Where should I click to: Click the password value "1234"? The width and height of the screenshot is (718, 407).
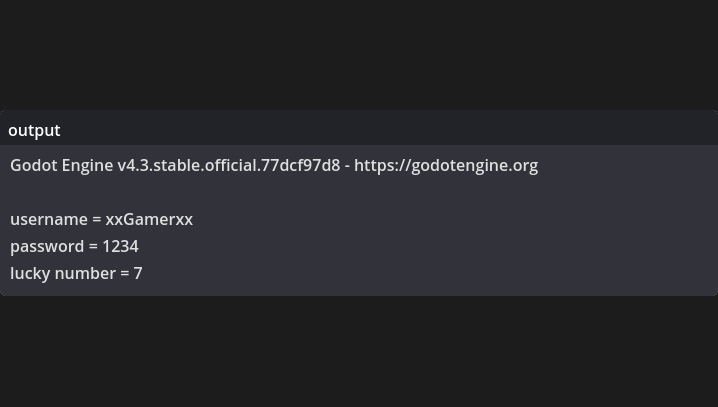120,246
